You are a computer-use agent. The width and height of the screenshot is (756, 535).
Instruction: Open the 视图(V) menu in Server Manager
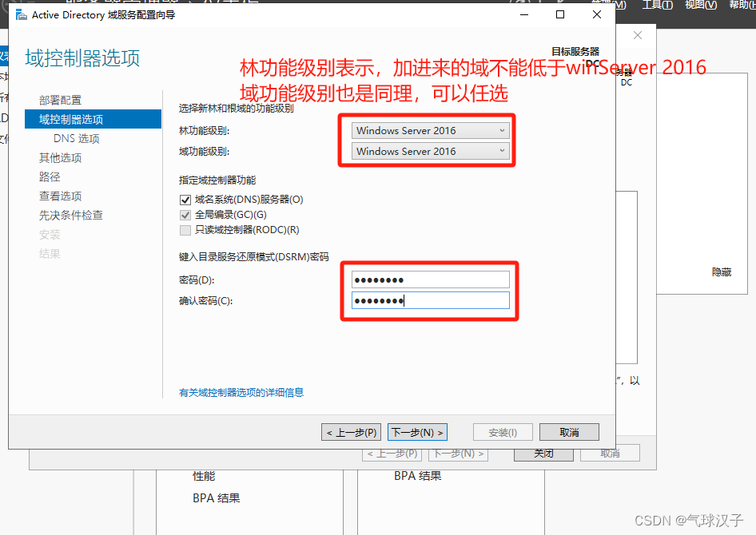coord(701,5)
